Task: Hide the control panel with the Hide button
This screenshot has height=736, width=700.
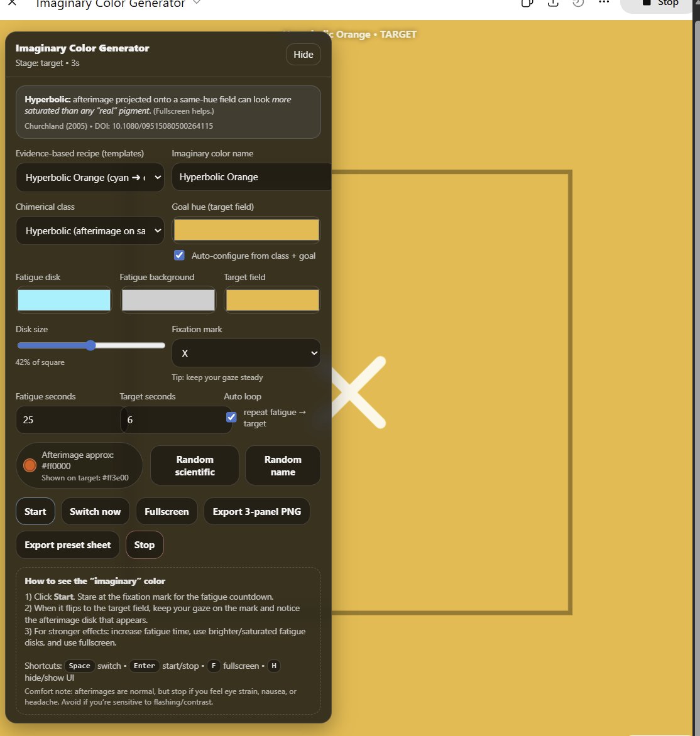Action: (x=303, y=55)
